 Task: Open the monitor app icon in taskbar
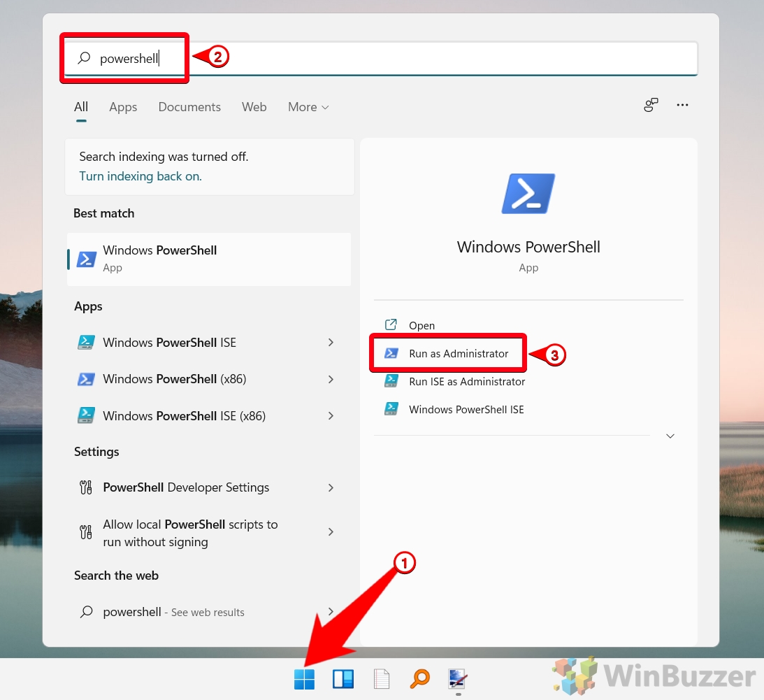(x=458, y=679)
